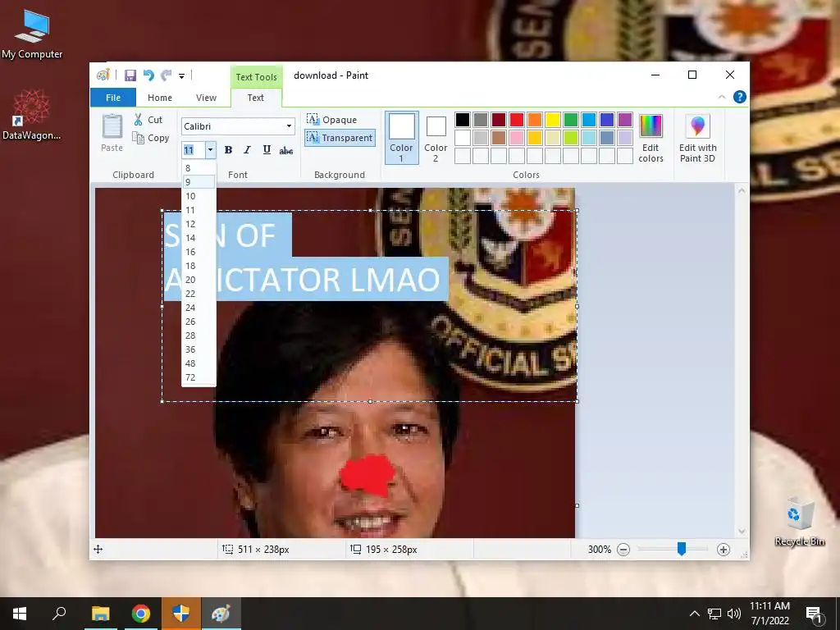Viewport: 840px width, 630px height.
Task: Click the taskbar search magnifier
Action: click(59, 614)
